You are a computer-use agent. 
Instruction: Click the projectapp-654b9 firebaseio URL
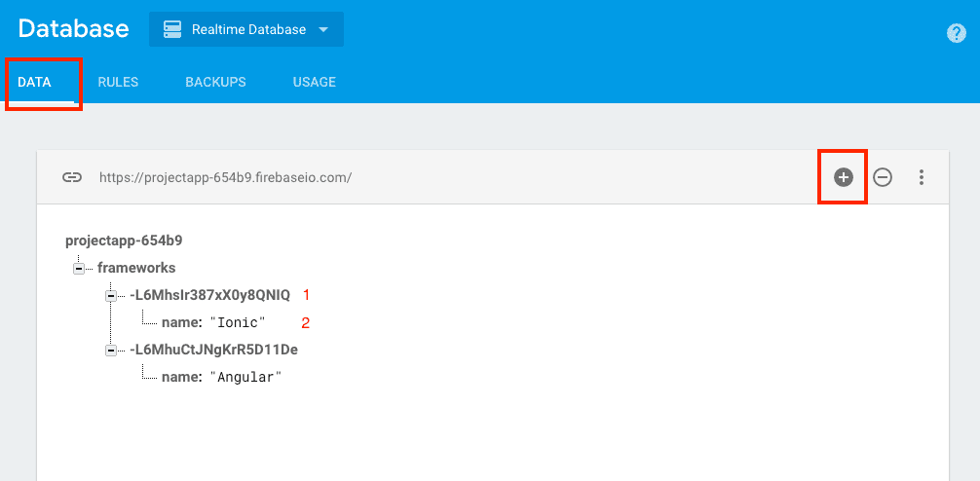click(225, 177)
